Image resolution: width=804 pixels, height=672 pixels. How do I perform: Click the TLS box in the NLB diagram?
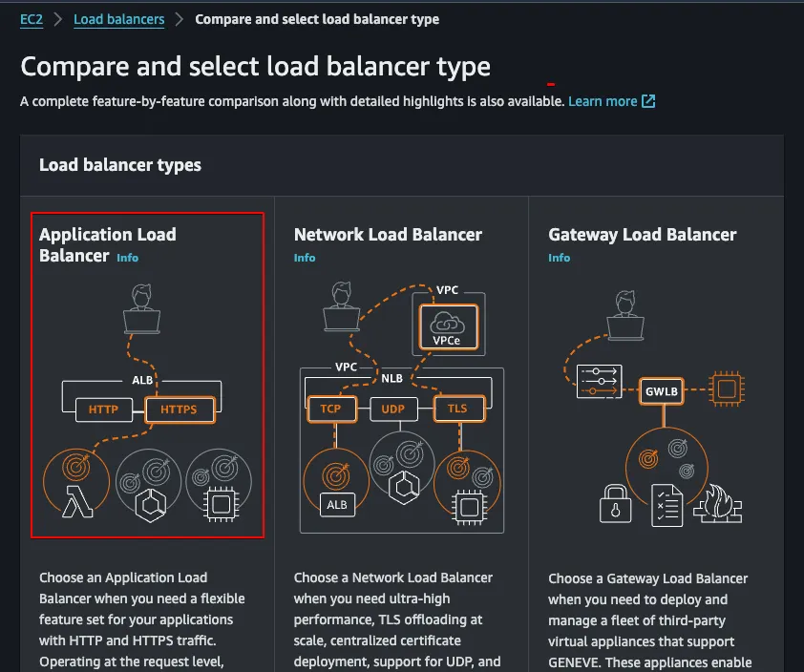(x=458, y=409)
